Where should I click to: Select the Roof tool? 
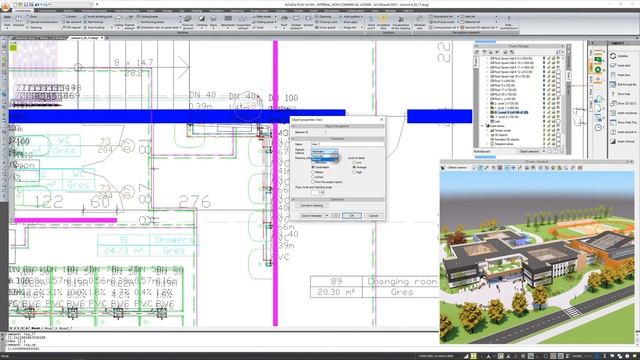[284, 22]
